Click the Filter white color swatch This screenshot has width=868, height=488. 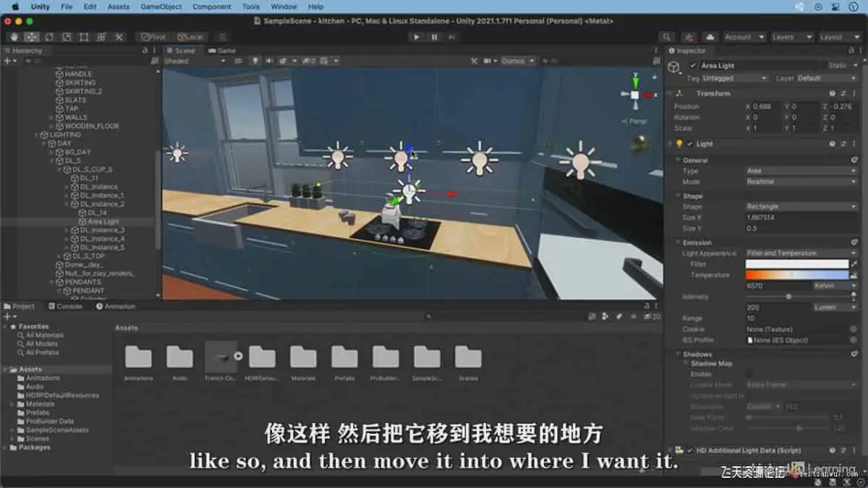[796, 265]
